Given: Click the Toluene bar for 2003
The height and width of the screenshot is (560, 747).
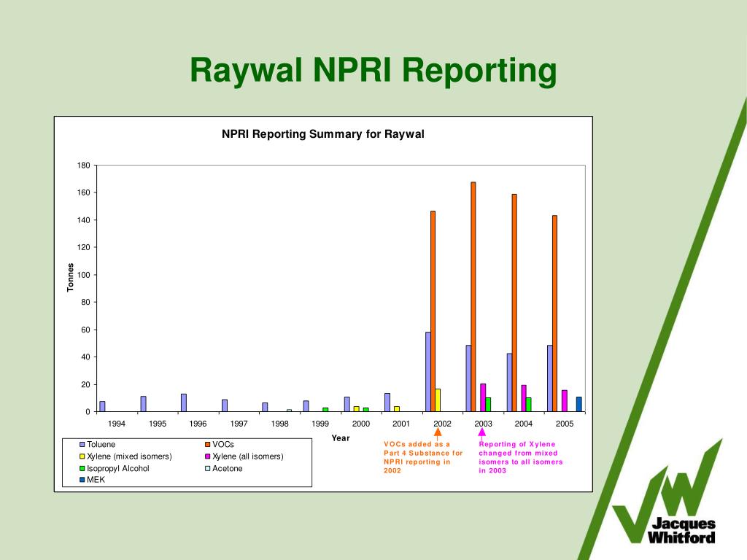Looking at the screenshot, I should 468,378.
